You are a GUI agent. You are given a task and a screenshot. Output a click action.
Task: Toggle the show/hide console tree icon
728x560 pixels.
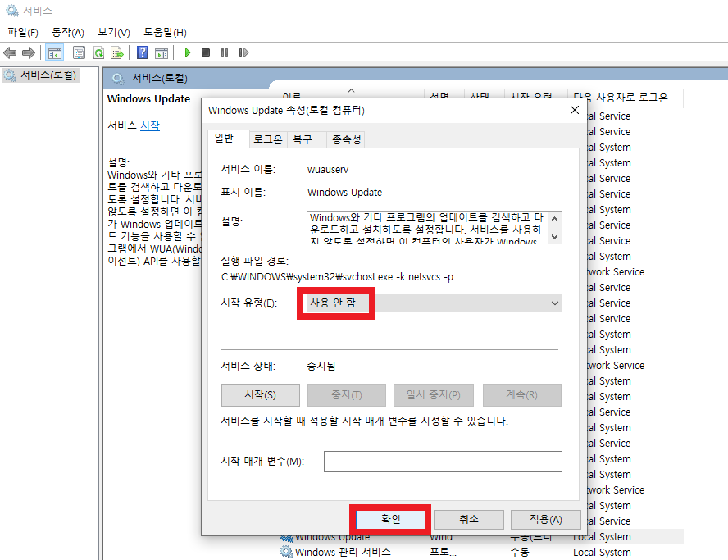[55, 53]
